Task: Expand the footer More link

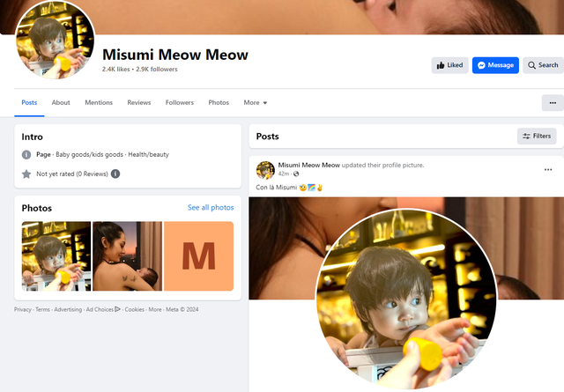Action: coord(155,310)
